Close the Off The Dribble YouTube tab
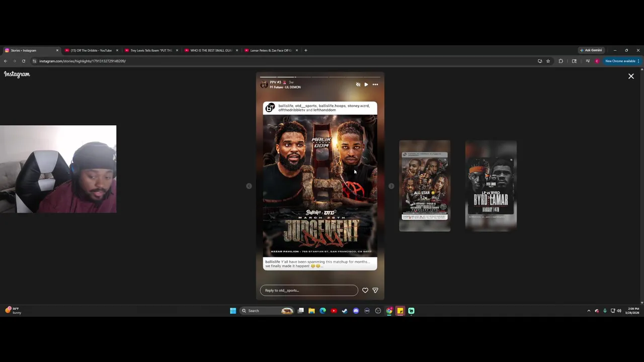 click(x=117, y=50)
